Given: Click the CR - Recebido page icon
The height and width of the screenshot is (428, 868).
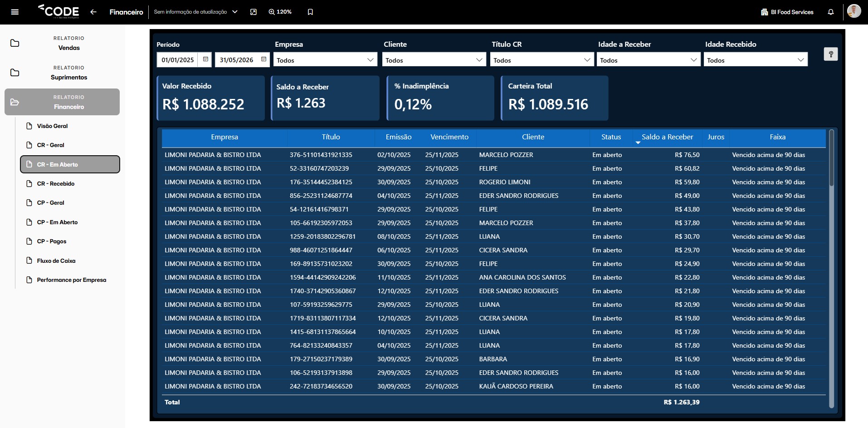Looking at the screenshot, I should (29, 184).
